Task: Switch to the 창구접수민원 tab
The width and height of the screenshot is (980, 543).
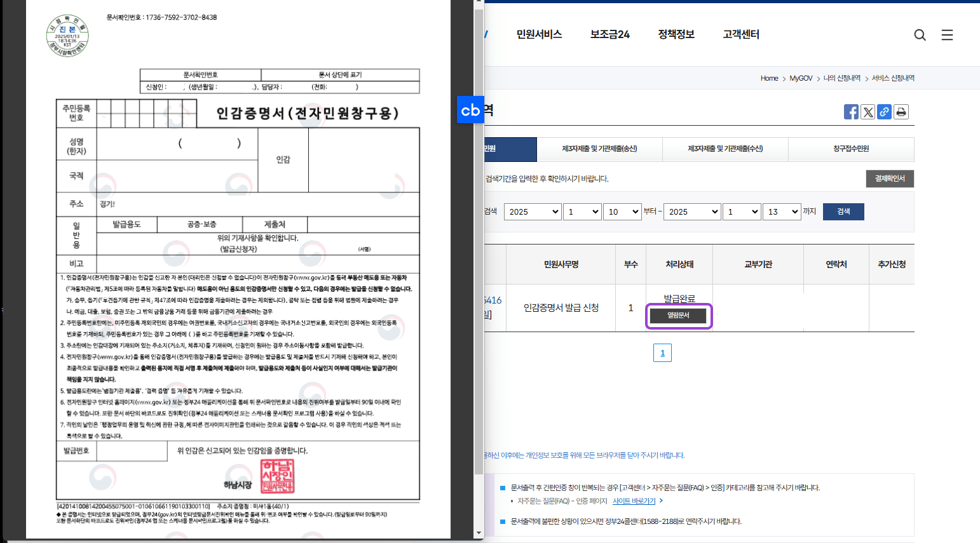Action: coord(851,149)
